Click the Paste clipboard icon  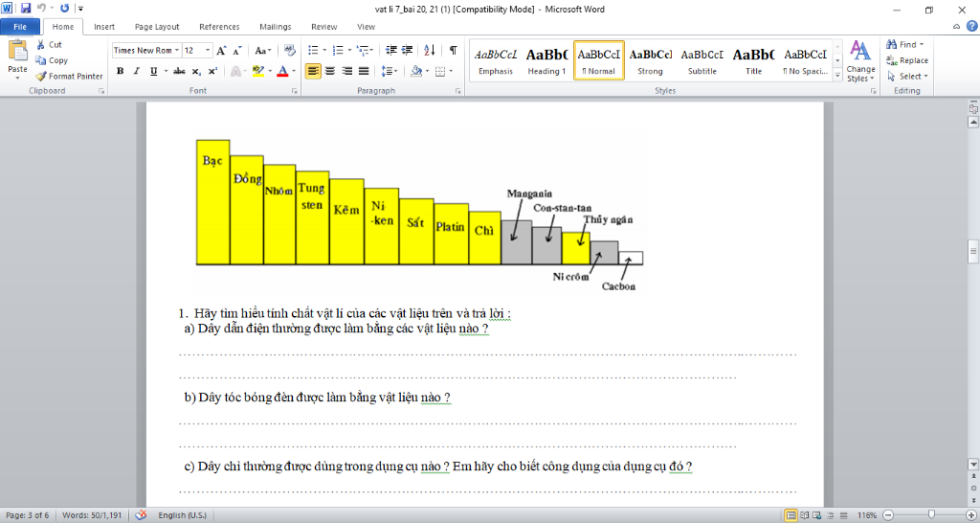[17, 52]
